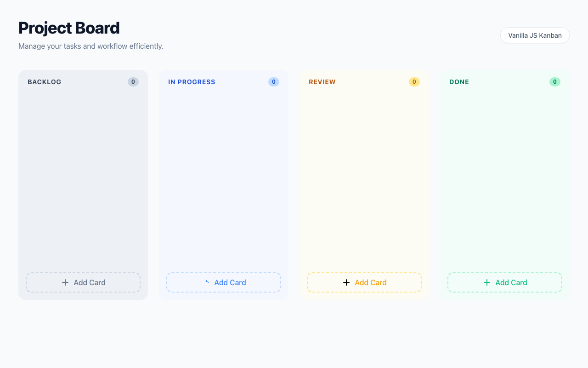This screenshot has width=588, height=368.
Task: Click the plus icon in In Progress column
Action: (x=207, y=282)
